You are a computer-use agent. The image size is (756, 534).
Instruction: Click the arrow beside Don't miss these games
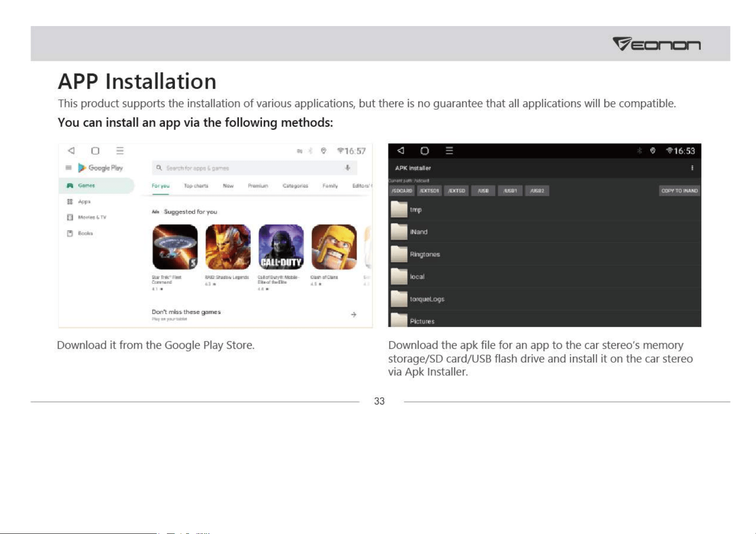pyautogui.click(x=354, y=315)
